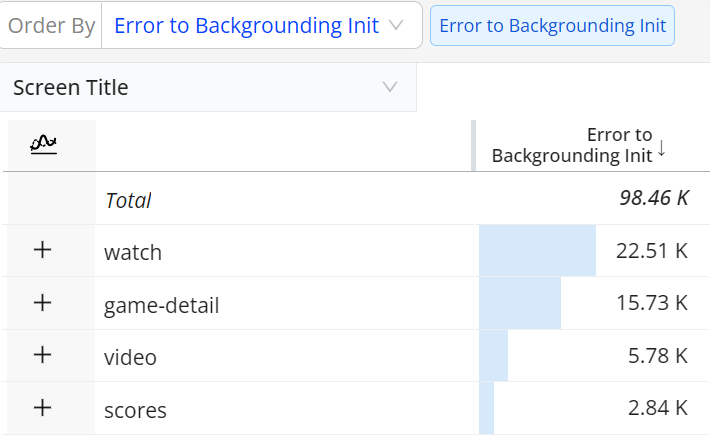This screenshot has width=710, height=435.
Task: Click the 98.46 K total value
Action: point(654,198)
